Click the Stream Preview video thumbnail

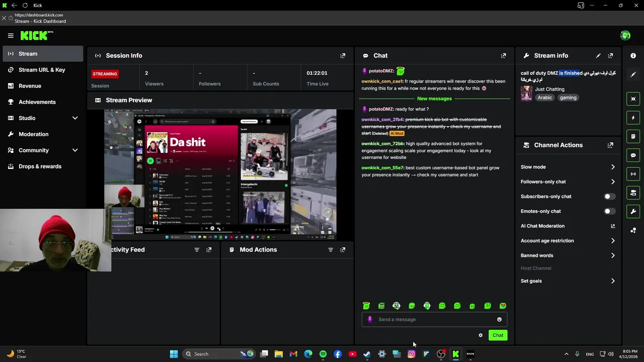click(220, 174)
